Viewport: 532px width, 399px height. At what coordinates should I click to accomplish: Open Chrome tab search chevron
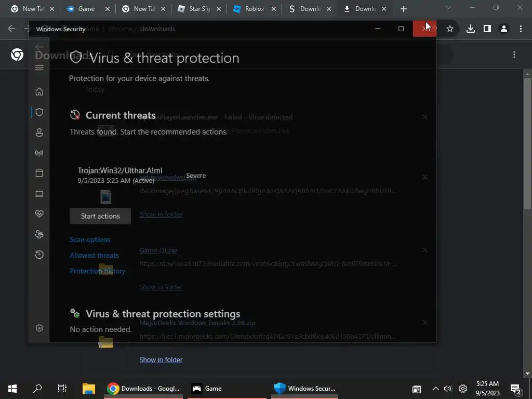click(x=448, y=7)
